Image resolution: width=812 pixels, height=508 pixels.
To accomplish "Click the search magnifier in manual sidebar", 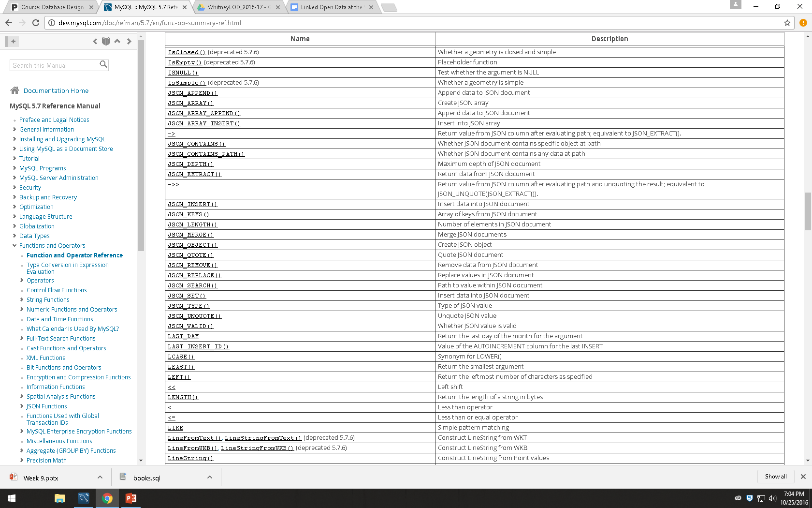I will 103,64.
